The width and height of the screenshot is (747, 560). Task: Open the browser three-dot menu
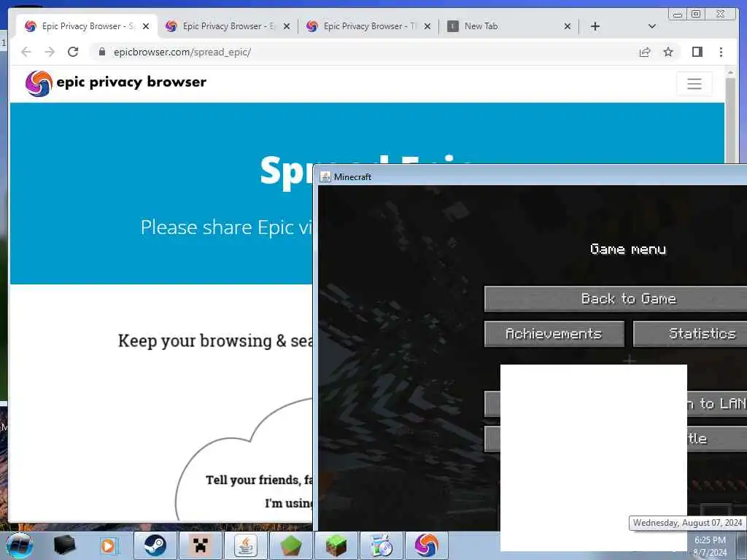tap(721, 52)
